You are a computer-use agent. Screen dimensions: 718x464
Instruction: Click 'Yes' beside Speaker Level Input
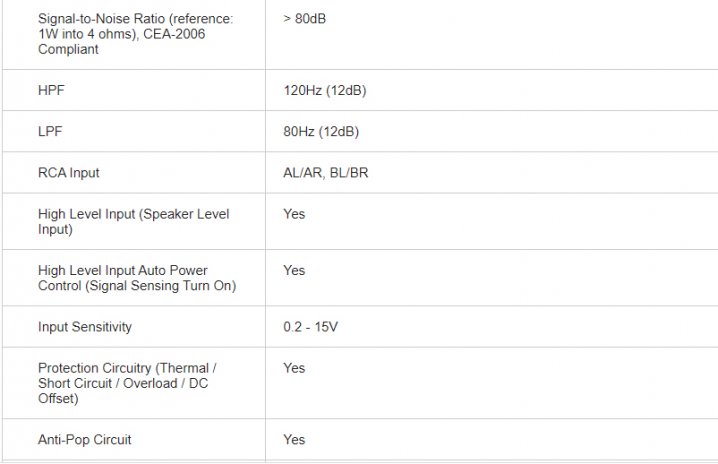pos(294,214)
